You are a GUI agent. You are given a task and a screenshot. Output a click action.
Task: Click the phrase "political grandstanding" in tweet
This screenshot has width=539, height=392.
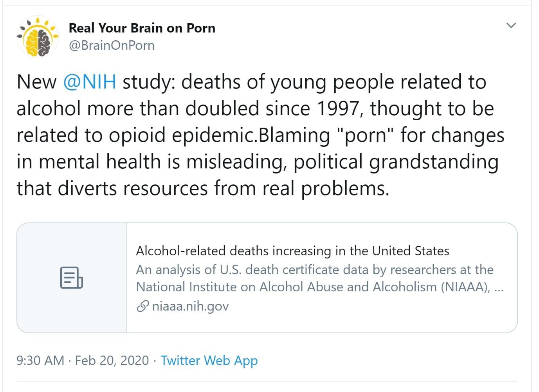(396, 162)
